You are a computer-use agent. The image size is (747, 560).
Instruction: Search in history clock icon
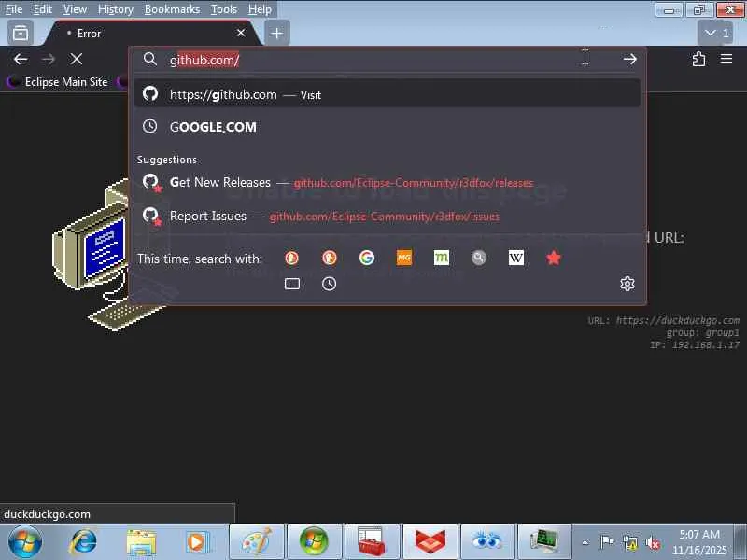(x=330, y=285)
